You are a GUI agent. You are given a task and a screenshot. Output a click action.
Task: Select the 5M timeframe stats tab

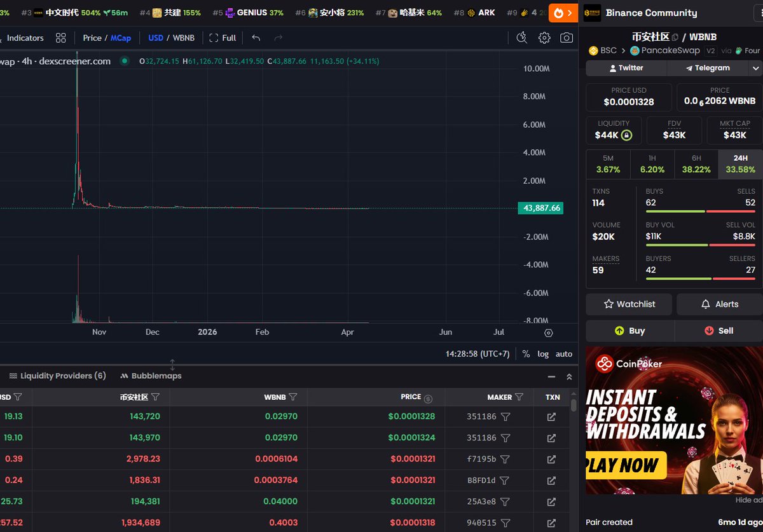[x=608, y=164]
